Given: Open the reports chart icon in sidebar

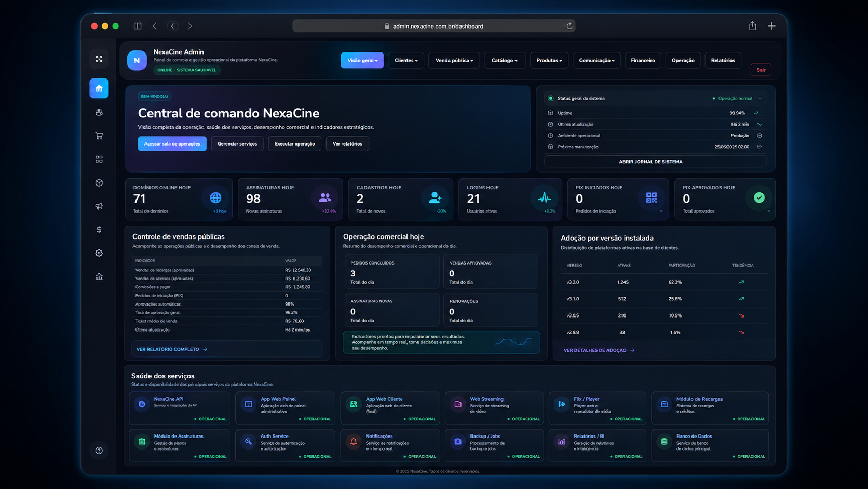Looking at the screenshot, I should [99, 276].
